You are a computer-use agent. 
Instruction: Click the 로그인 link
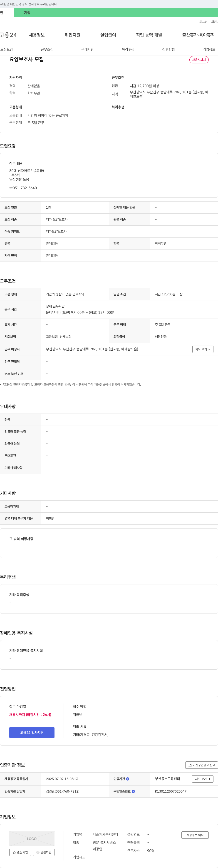203,22
